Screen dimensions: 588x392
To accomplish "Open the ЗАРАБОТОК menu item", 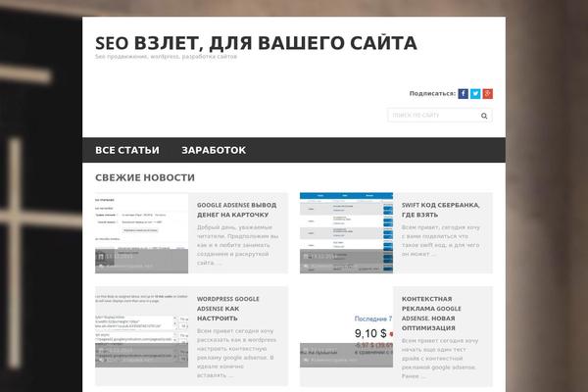I will coord(214,150).
